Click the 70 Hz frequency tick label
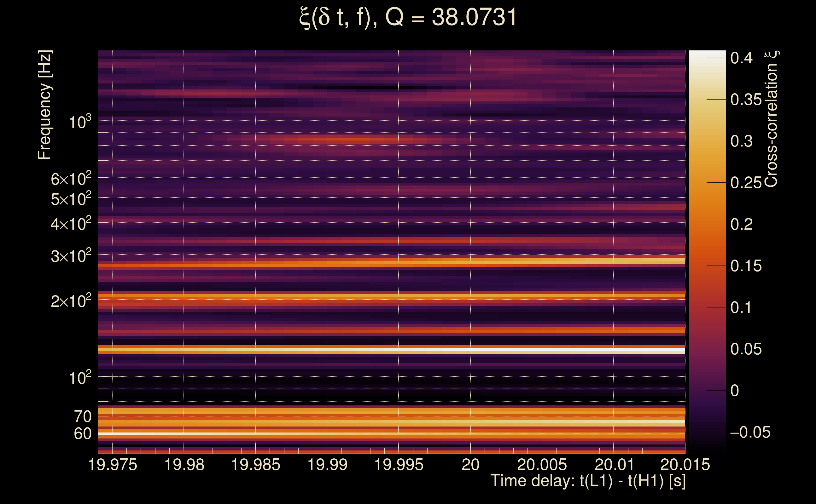Viewport: 816px width, 504px height. coord(82,417)
